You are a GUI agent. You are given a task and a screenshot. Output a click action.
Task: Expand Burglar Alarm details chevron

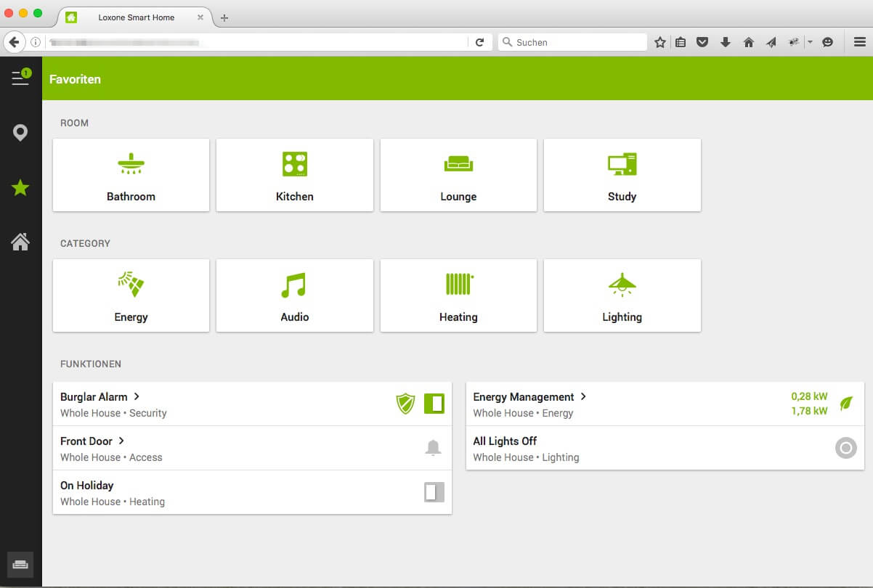137,396
